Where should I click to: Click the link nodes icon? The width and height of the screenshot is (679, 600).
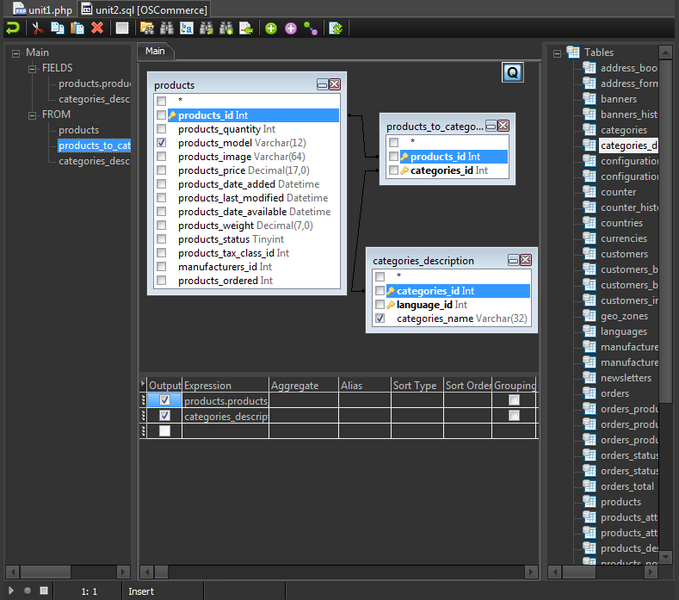click(310, 29)
